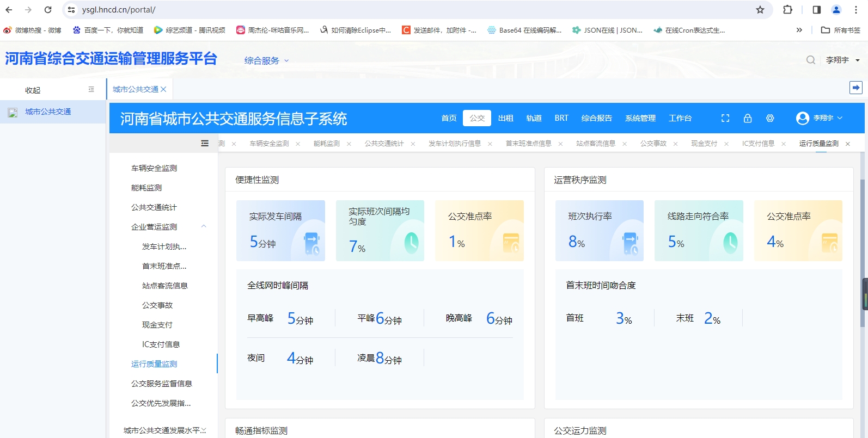Click bus icon on 实际发车间隔 card
Screen dimensions: 868x438
pos(312,243)
